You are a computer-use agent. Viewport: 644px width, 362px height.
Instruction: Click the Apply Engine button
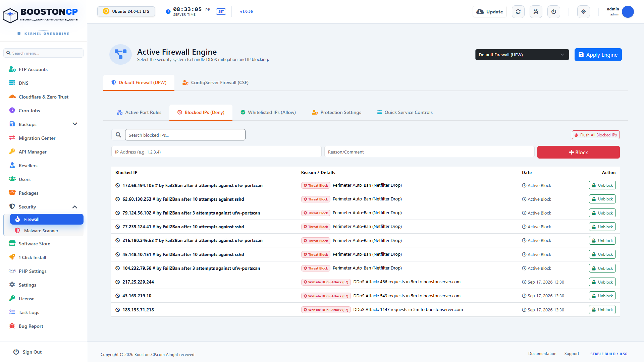pyautogui.click(x=598, y=55)
